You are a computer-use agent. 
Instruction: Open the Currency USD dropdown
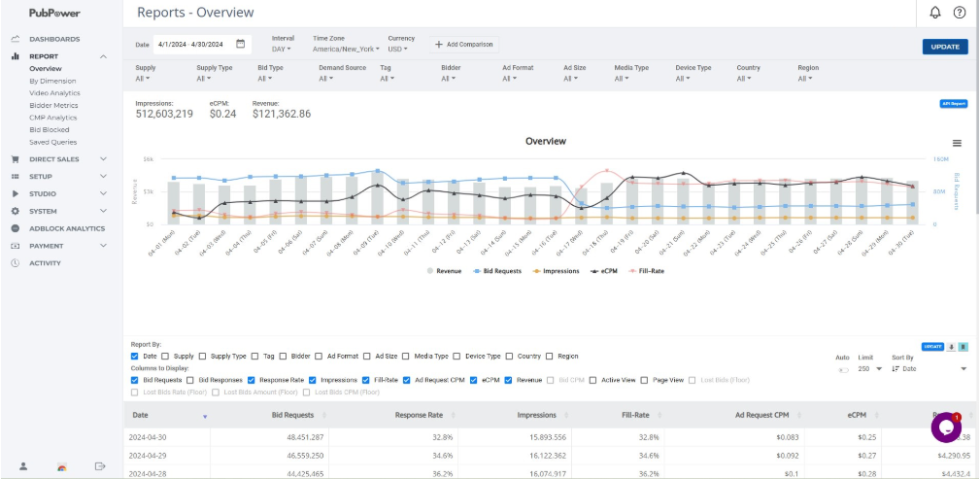[x=397, y=49]
